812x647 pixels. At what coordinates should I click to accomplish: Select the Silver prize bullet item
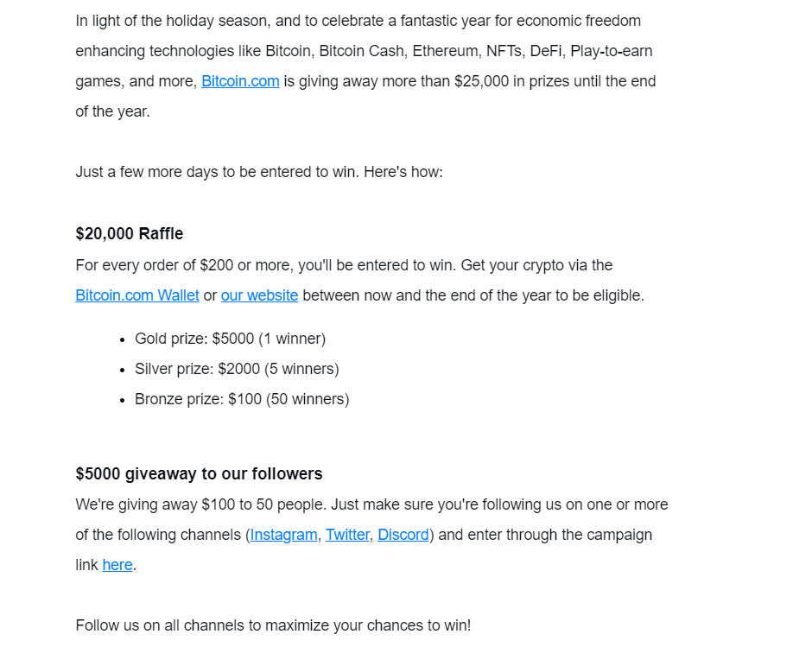coord(238,369)
